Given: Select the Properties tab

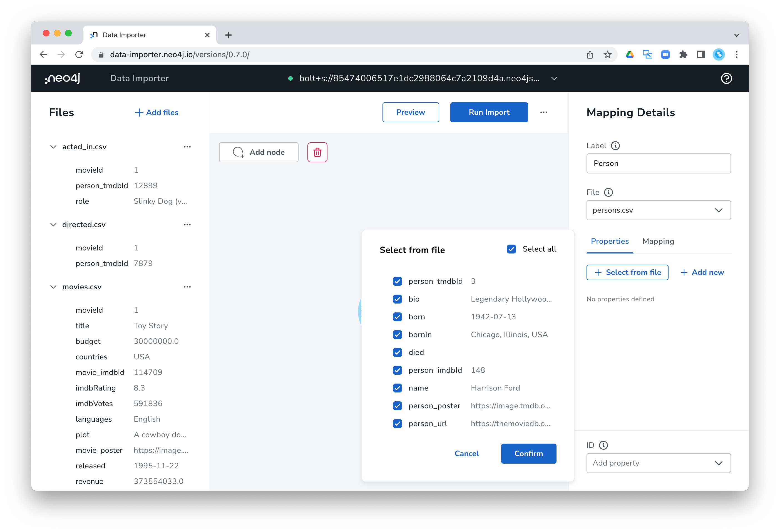Looking at the screenshot, I should pos(609,241).
